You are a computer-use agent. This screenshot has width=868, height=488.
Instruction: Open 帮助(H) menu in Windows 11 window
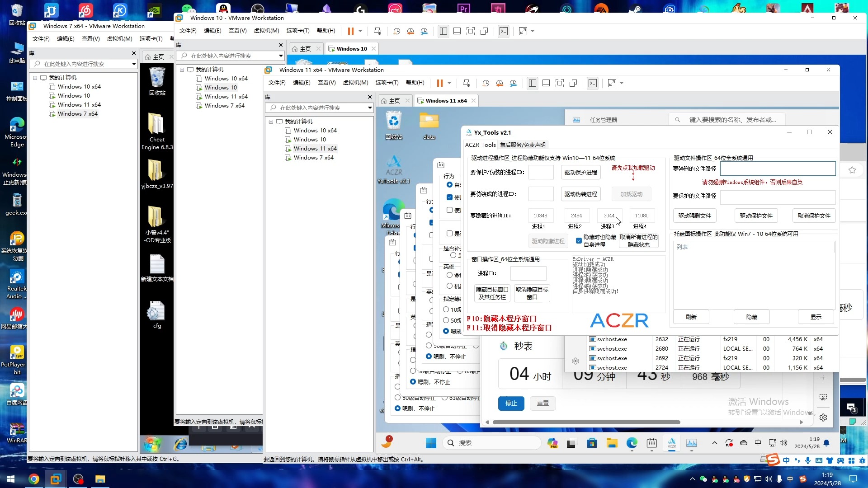415,83
